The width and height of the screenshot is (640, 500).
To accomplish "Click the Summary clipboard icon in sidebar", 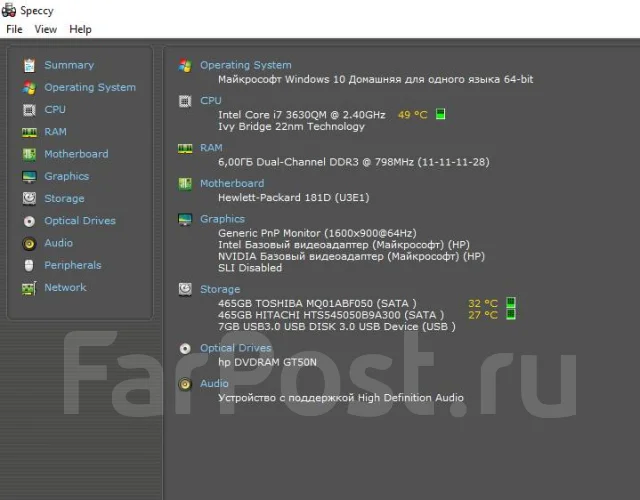I will point(29,65).
